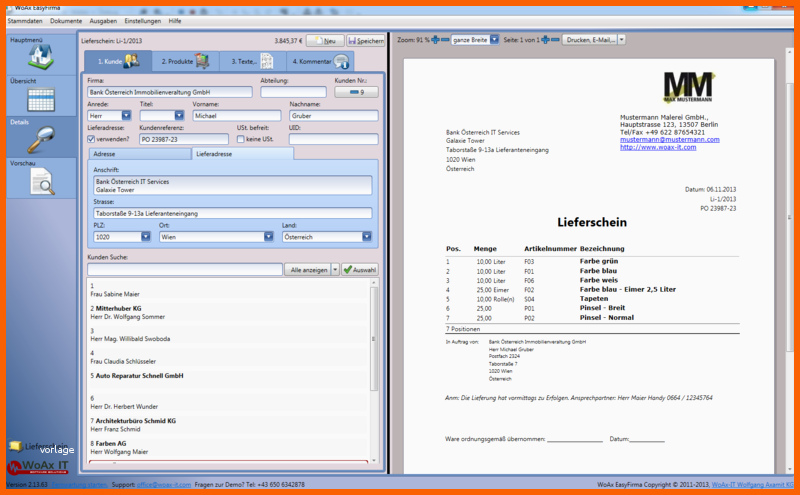Switch to 2. Produkte tab
This screenshot has width=800, height=495.
tap(186, 61)
